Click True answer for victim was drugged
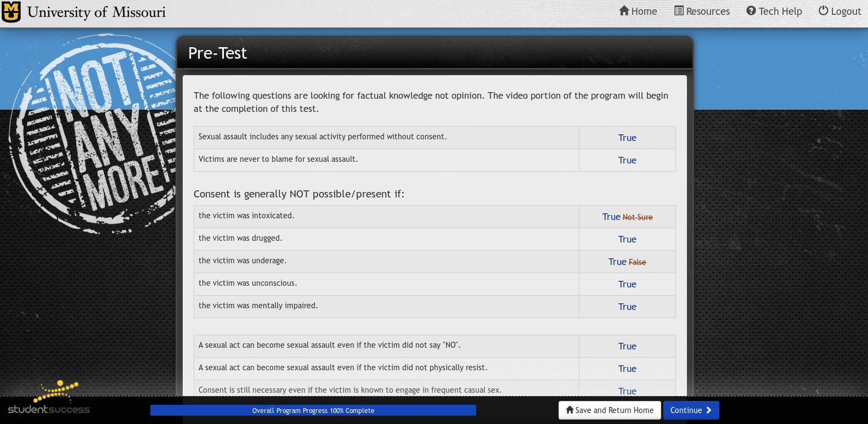Viewport: 868px width, 424px height. click(627, 240)
